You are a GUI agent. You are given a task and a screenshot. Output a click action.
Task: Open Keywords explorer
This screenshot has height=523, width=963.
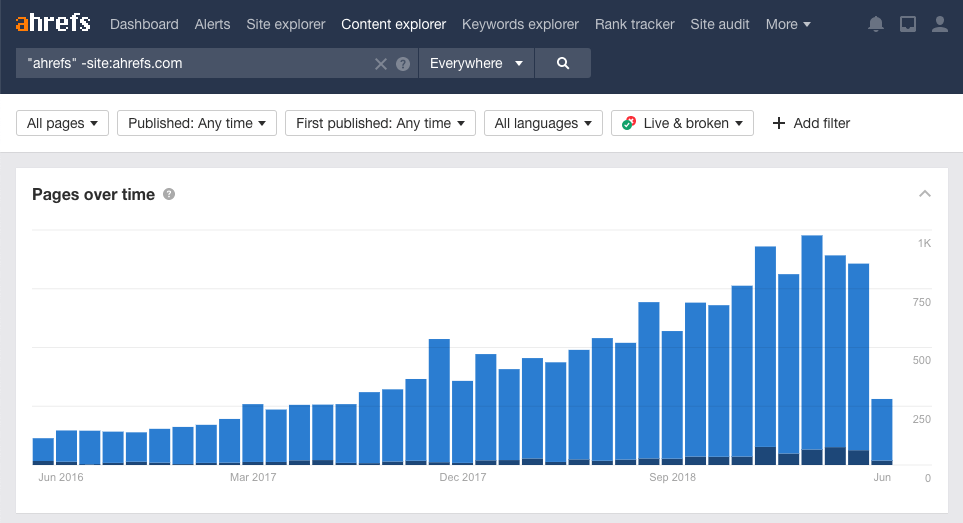(x=520, y=24)
